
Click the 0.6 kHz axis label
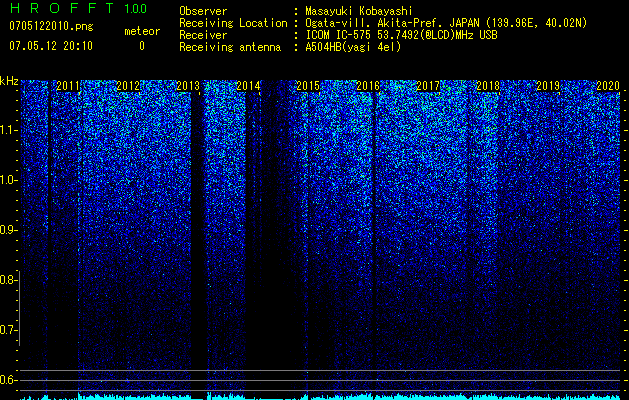(x=8, y=380)
